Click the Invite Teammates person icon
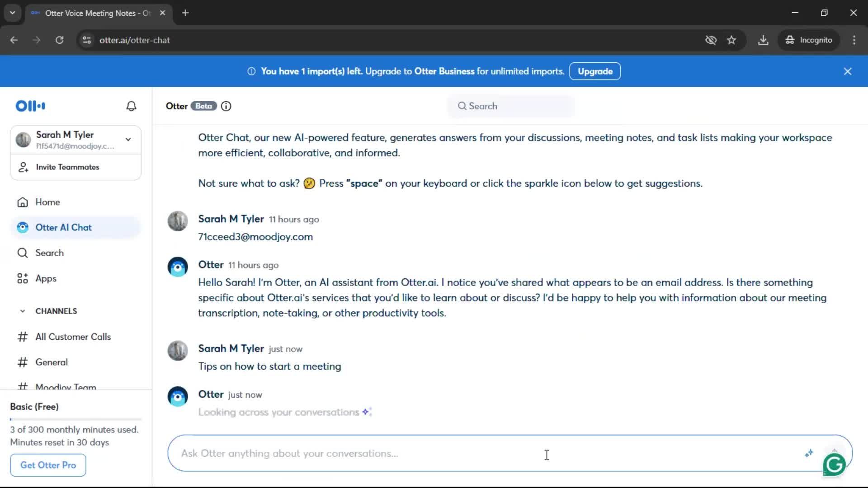Screen dimensions: 868x488 (23, 167)
